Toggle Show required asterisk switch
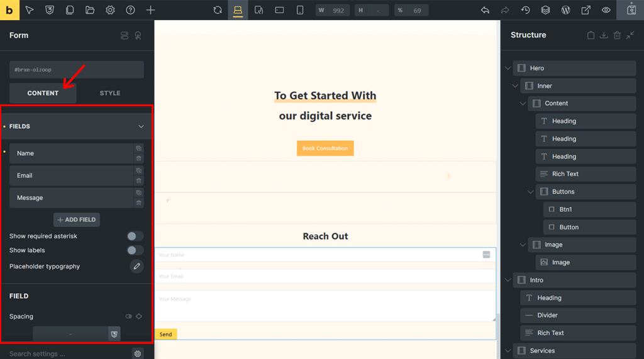The image size is (644, 359). click(135, 236)
